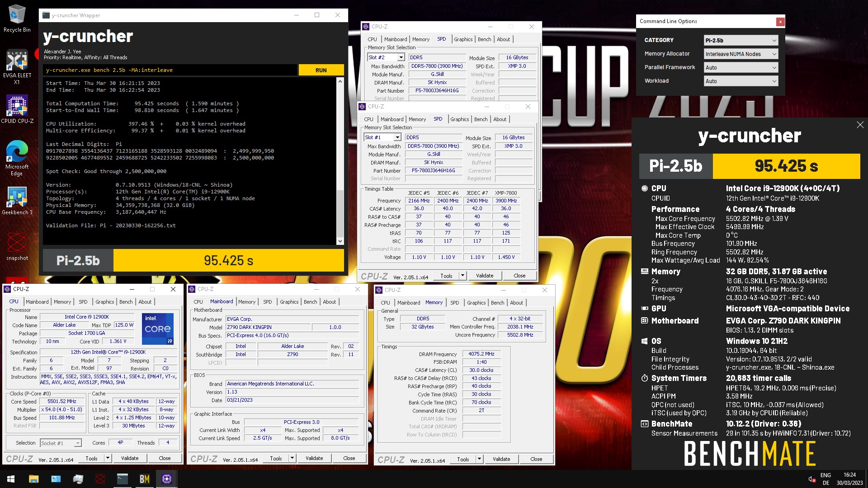This screenshot has width=868, height=488.
Task: Click the CAS# Latency 30.0 clocks value
Action: (x=481, y=371)
